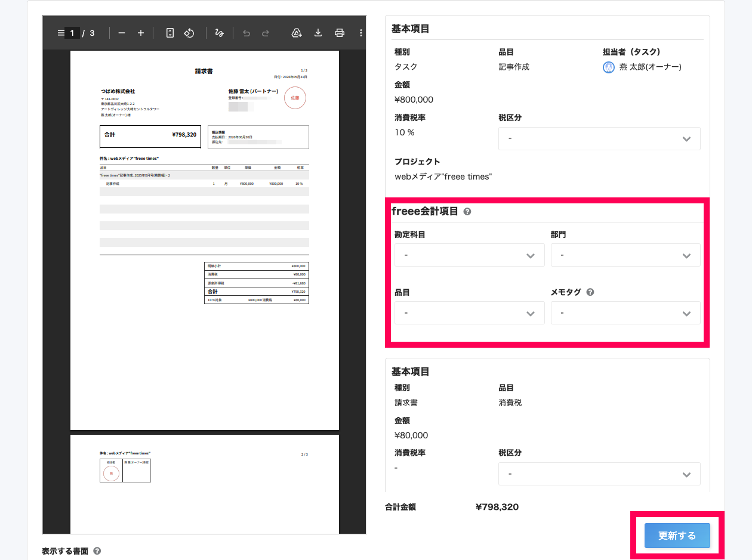Screen dimensions: 752x560
Task: Open the PDF viewer more actions menu
Action: 361,33
